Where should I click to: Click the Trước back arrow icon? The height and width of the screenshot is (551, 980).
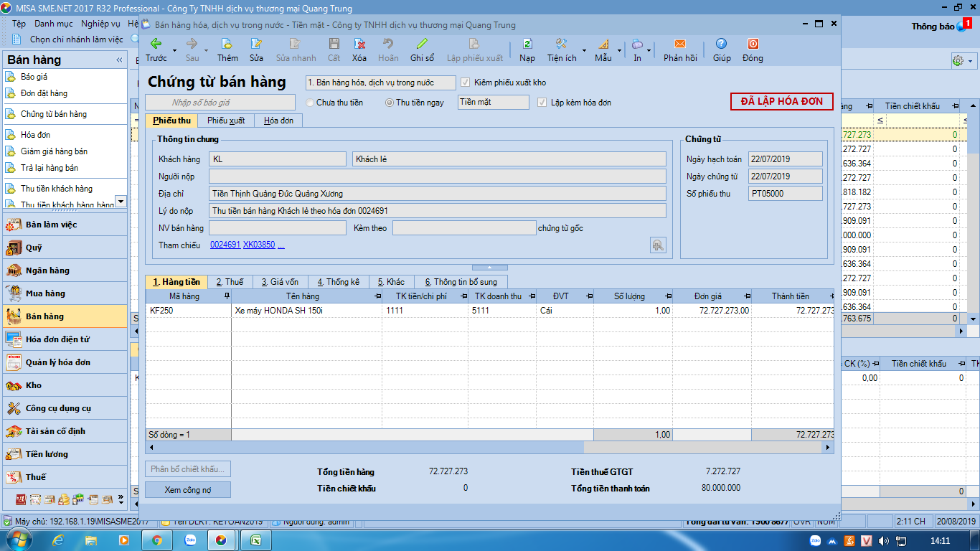point(156,44)
